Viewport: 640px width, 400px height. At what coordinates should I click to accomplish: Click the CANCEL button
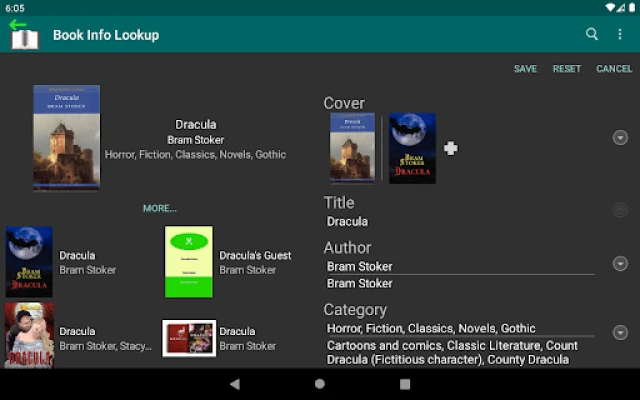point(614,69)
